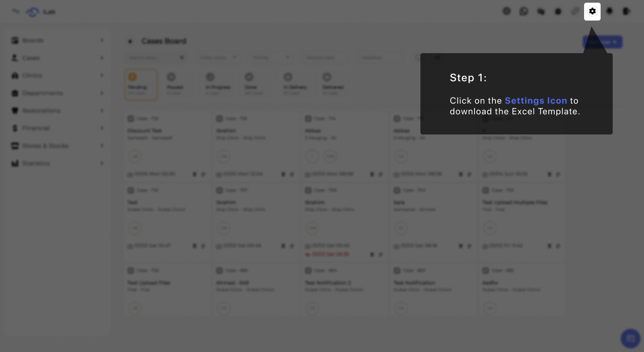Image resolution: width=644 pixels, height=352 pixels.
Task: Open the Priority dropdown filter
Action: (x=271, y=58)
